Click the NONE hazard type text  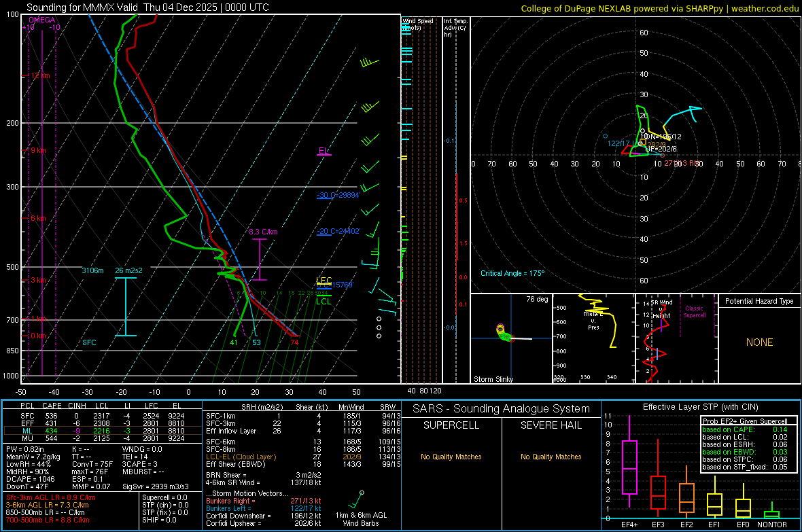(759, 342)
